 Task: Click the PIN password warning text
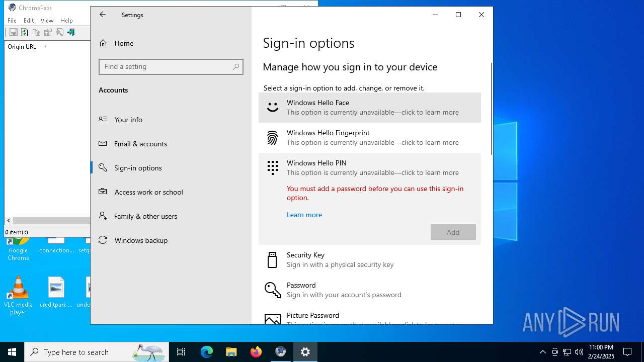(375, 193)
